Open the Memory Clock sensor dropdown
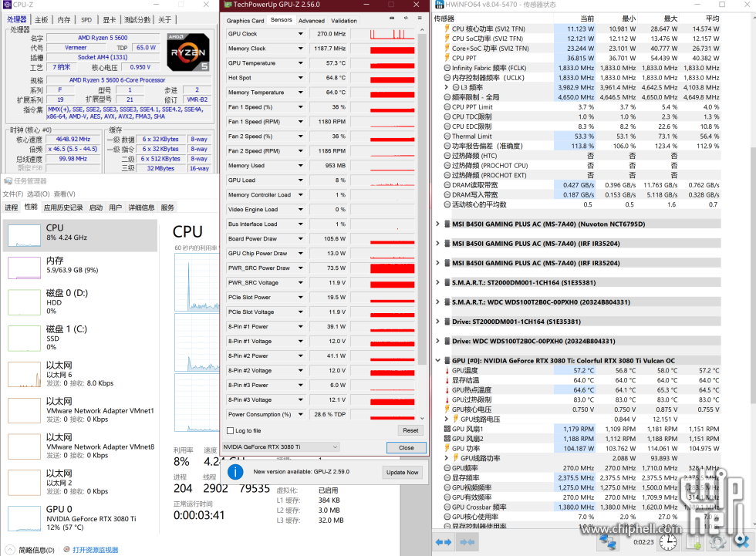The height and width of the screenshot is (556, 756). [300, 48]
